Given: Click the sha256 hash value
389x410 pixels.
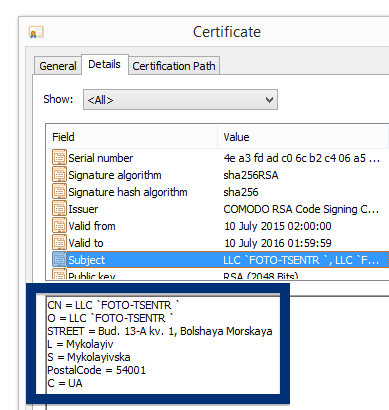Looking at the screenshot, I should coord(241,192).
